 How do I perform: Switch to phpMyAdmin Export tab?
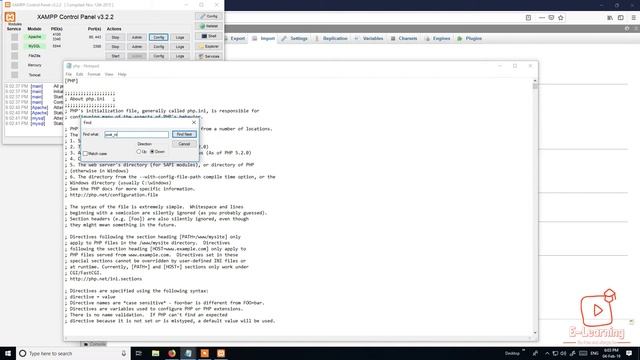coord(234,38)
